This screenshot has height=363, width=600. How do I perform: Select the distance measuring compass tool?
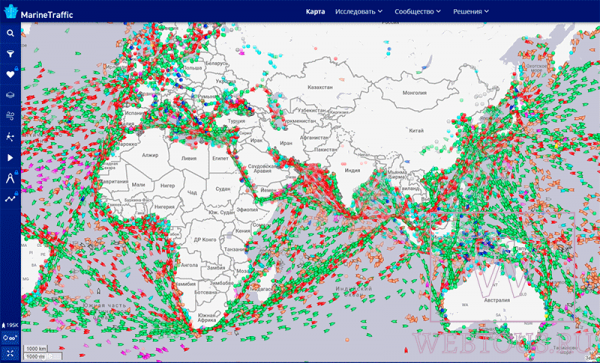pos(10,178)
